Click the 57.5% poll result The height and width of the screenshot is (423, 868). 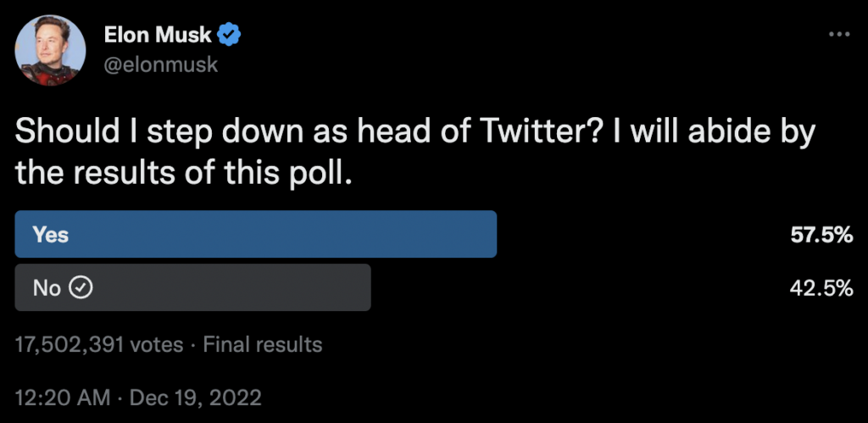coord(821,235)
